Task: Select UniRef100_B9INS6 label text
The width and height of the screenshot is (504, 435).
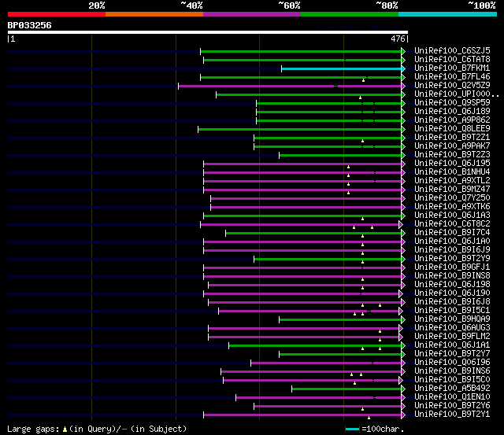Action: [452, 371]
